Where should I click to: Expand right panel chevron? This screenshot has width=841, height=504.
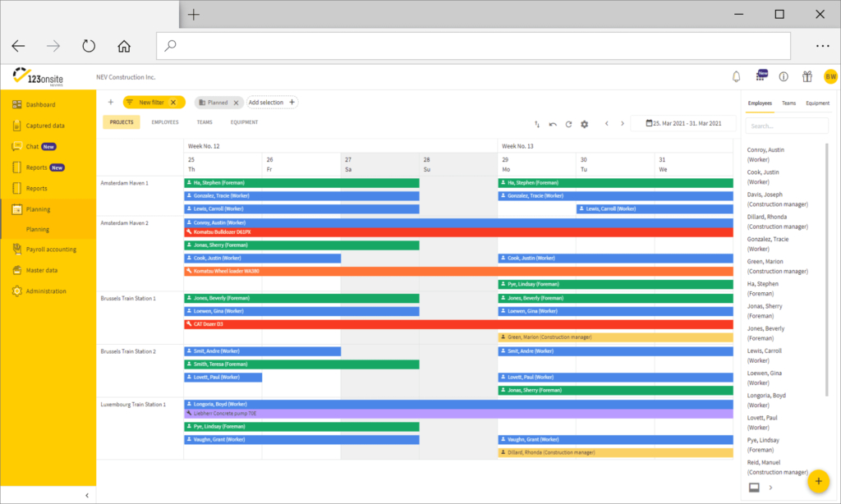[x=770, y=488]
